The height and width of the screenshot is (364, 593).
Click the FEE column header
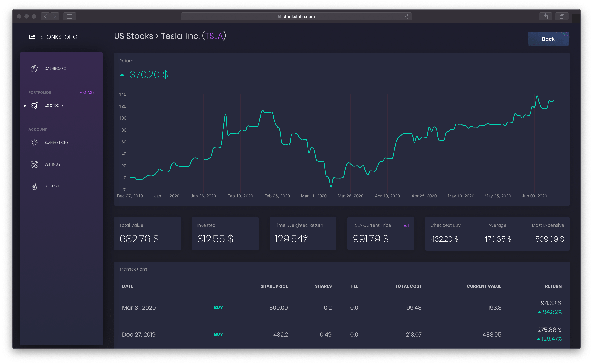point(355,286)
